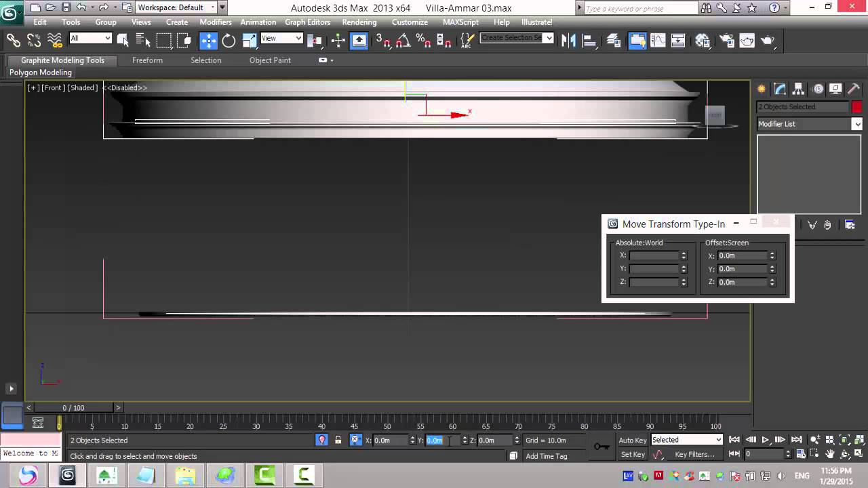868x488 pixels.
Task: Toggle 3D Snaps
Action: point(382,41)
